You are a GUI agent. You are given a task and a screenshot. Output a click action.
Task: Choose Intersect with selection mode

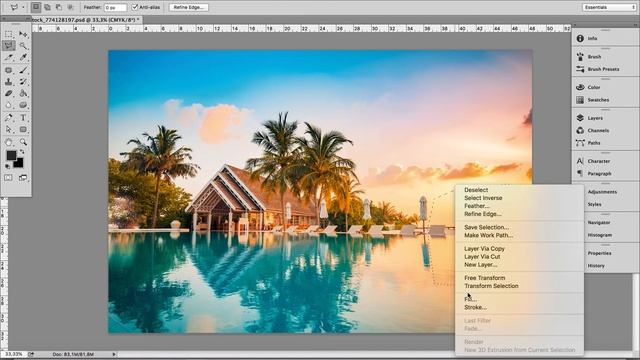click(x=70, y=7)
